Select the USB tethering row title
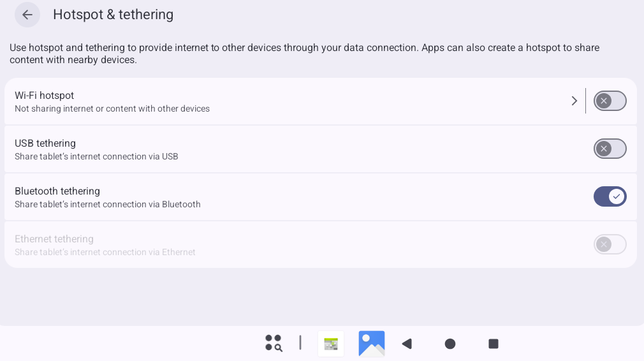 45,144
